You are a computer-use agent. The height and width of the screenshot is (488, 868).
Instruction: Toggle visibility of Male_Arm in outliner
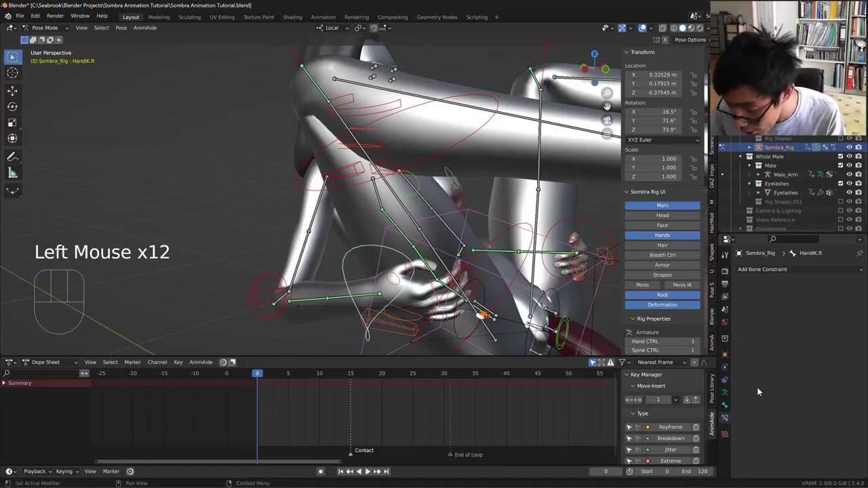click(x=849, y=174)
